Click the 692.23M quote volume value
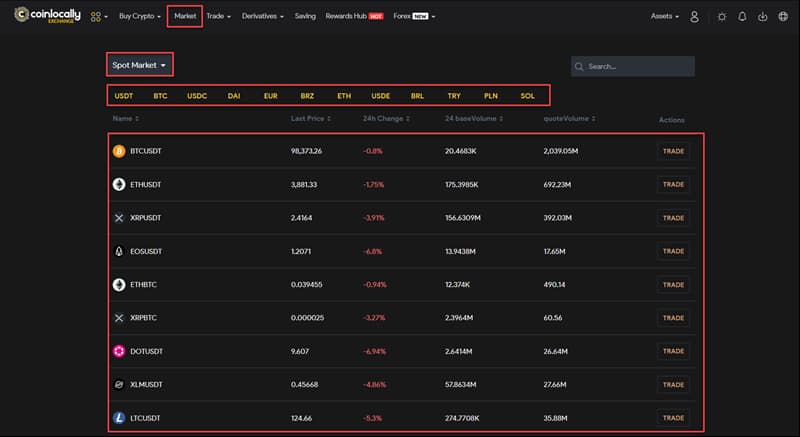Image resolution: width=800 pixels, height=437 pixels. click(557, 184)
